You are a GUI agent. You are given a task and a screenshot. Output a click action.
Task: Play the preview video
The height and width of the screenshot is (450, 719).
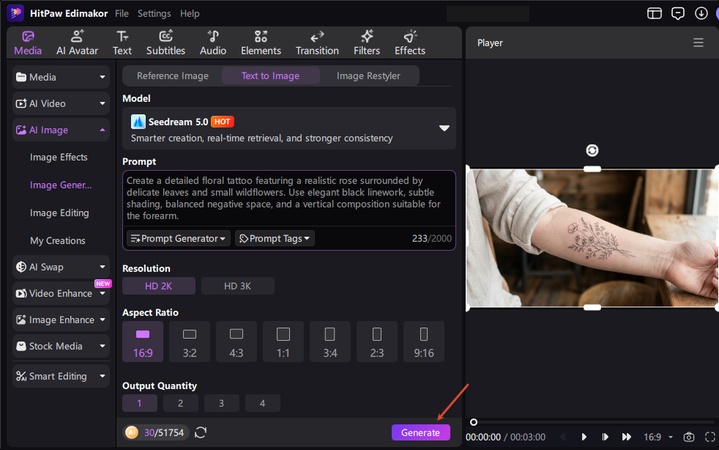click(x=584, y=437)
